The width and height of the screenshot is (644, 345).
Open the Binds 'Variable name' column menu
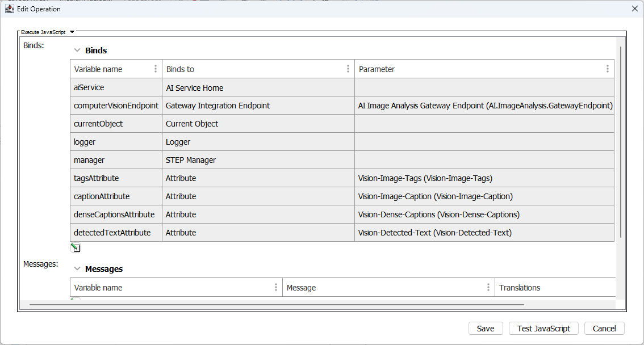coord(156,69)
